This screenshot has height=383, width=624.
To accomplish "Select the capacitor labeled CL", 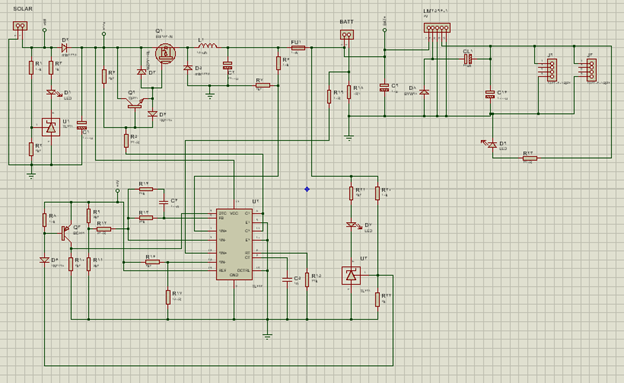I will pyautogui.click(x=468, y=59).
